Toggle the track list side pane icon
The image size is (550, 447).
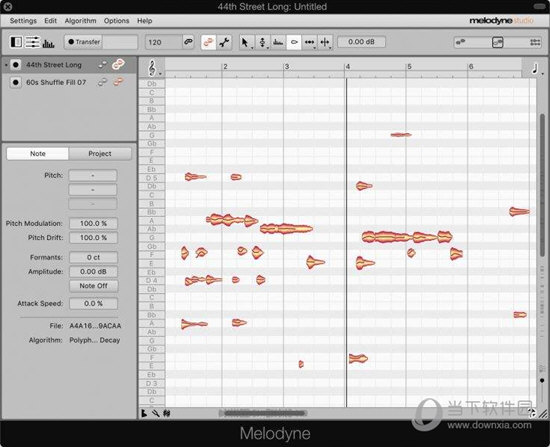coord(16,42)
